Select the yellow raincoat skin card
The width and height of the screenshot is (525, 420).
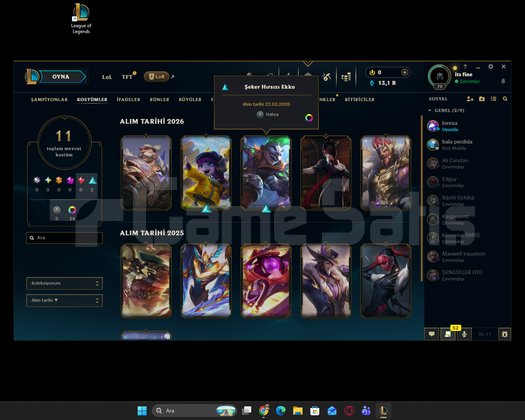point(206,172)
